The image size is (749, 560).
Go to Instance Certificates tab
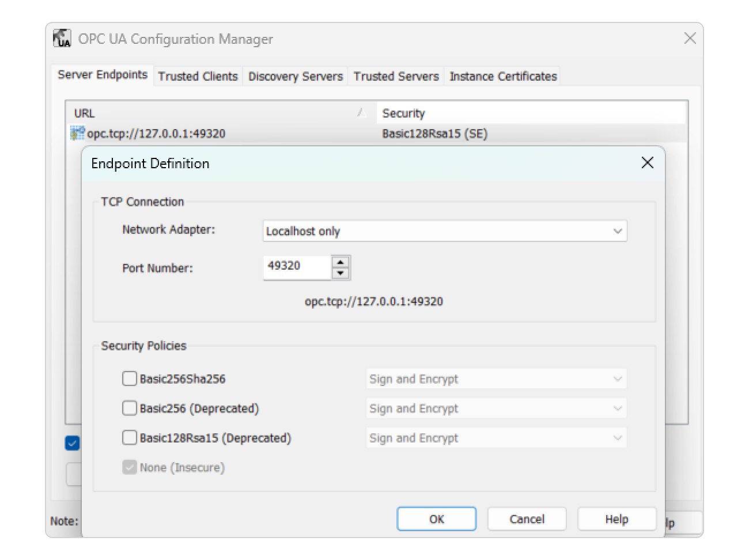tap(503, 76)
